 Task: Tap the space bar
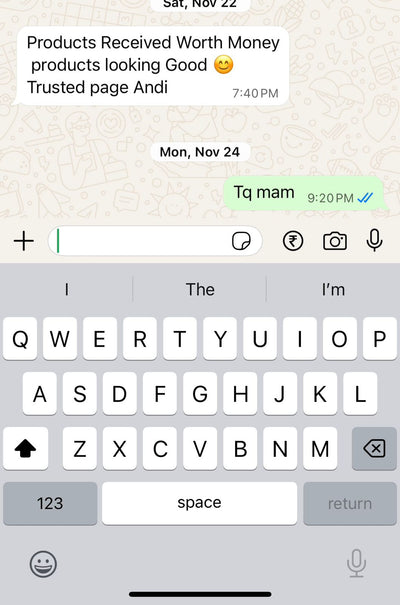[199, 503]
